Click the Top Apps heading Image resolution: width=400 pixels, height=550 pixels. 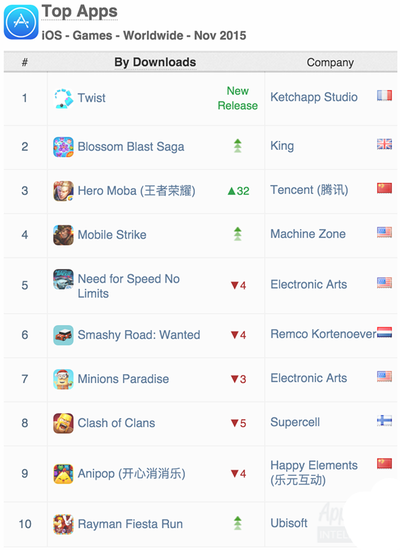coord(80,12)
